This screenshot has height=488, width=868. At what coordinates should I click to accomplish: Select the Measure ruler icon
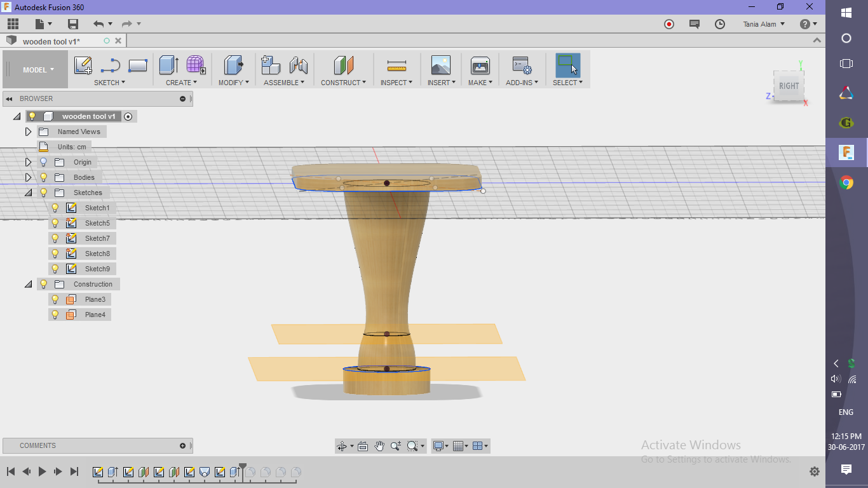[397, 65]
